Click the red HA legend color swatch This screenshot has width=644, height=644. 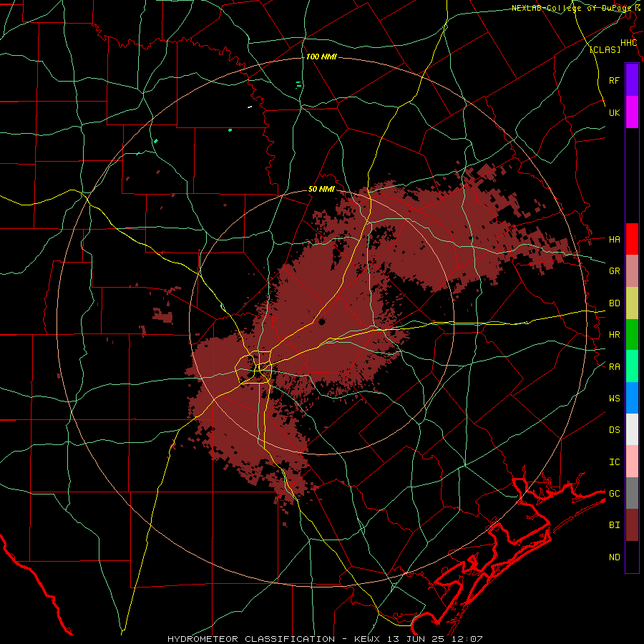(632, 239)
